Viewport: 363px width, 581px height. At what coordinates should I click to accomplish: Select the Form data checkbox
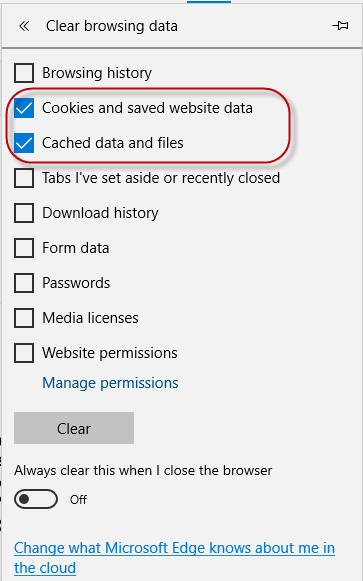pyautogui.click(x=24, y=248)
